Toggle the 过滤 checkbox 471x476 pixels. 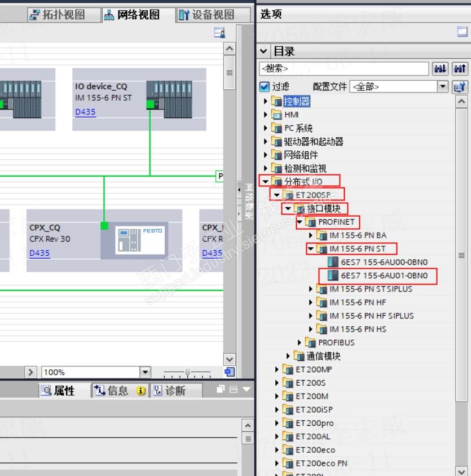pyautogui.click(x=265, y=86)
